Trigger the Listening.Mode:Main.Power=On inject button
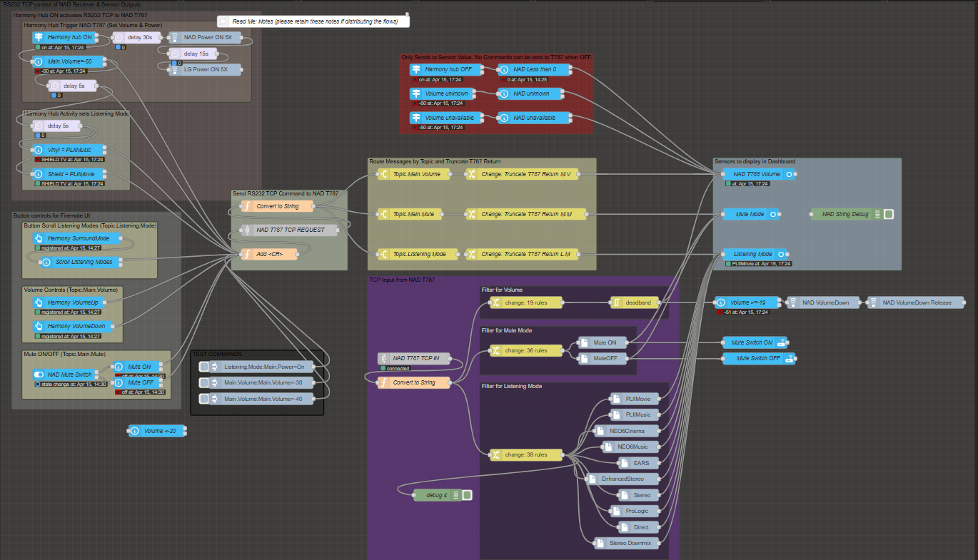This screenshot has width=978, height=560. (x=204, y=367)
